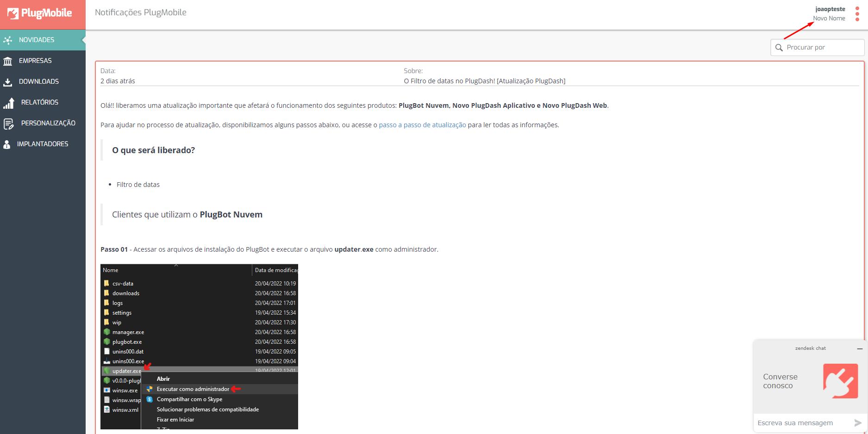Viewport: 868px width, 434px height.
Task: Focus the Procurar por search field
Action: pyautogui.click(x=818, y=47)
